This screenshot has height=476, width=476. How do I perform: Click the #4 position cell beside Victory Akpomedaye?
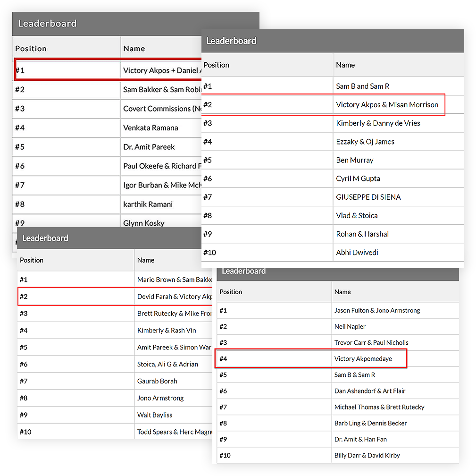pos(274,359)
